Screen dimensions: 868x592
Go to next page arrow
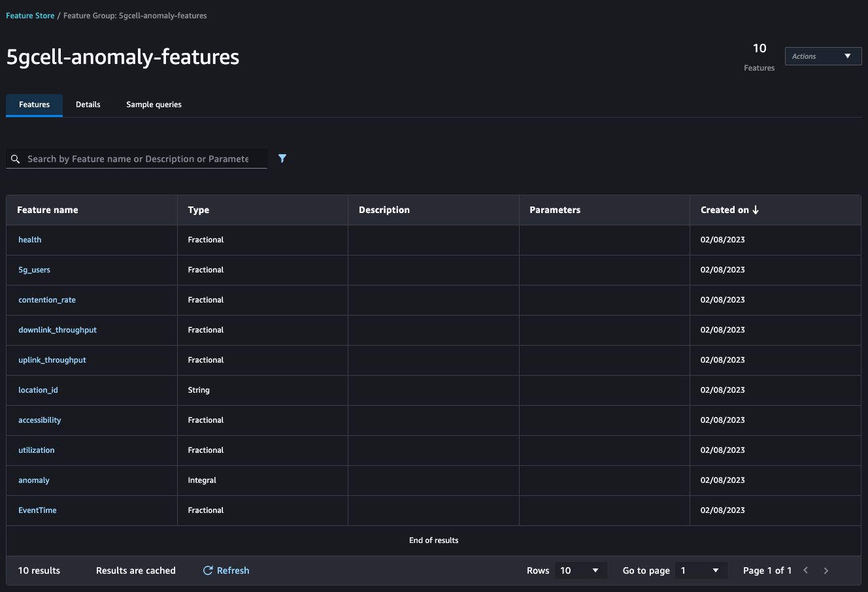pyautogui.click(x=826, y=570)
